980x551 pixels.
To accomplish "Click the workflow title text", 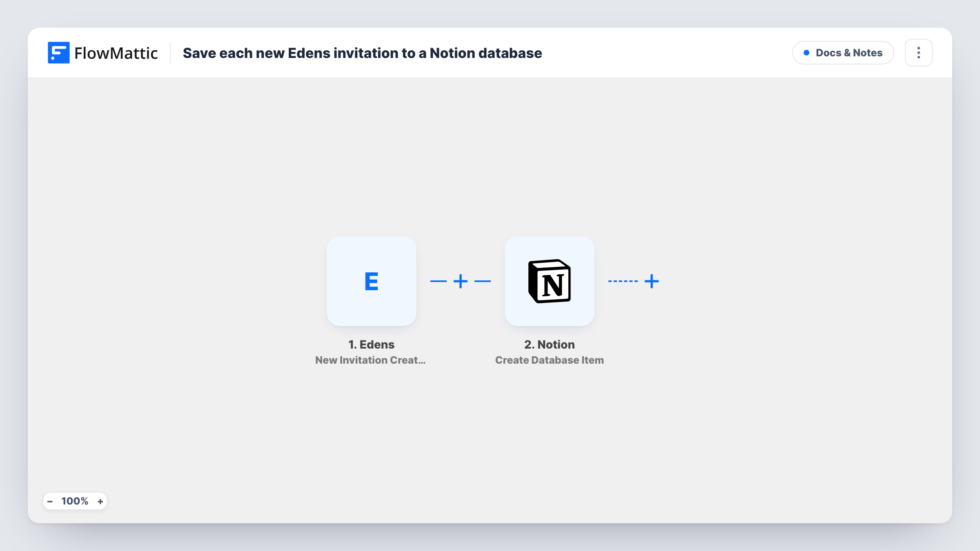I will point(362,53).
